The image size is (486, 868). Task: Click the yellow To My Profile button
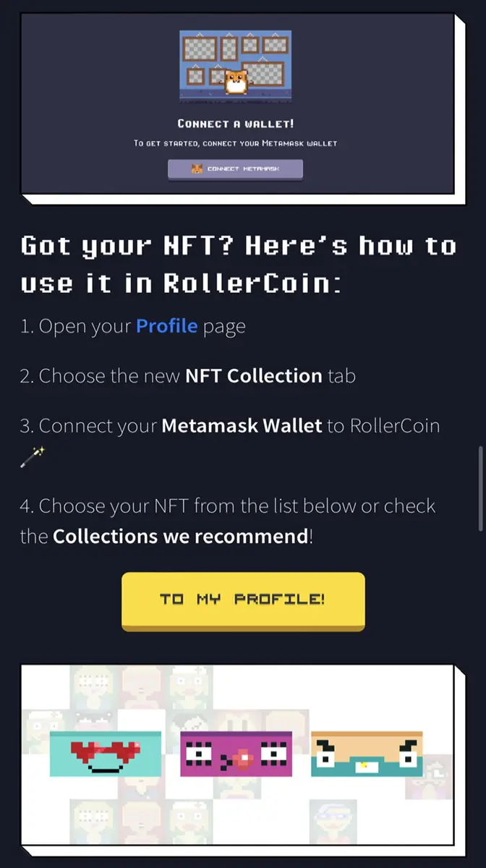coord(243,600)
